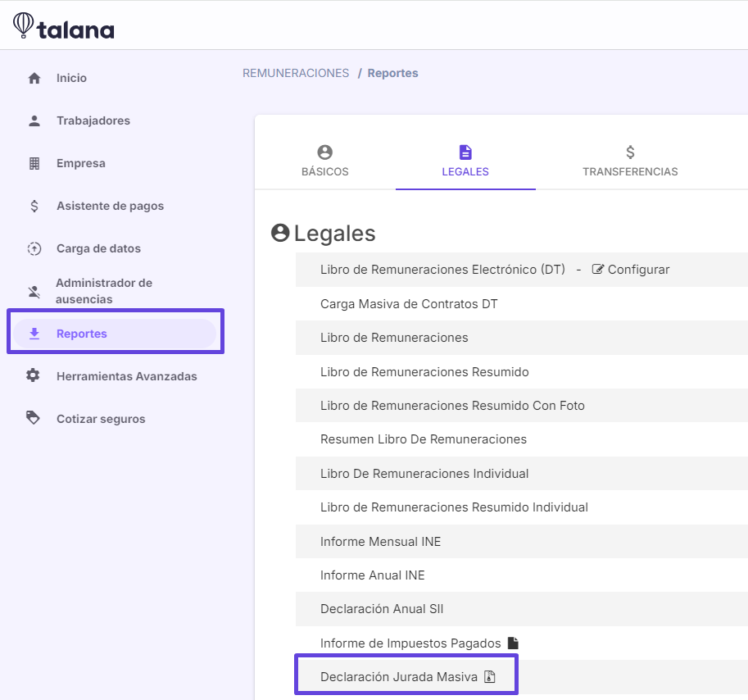This screenshot has width=748, height=700.
Task: Click the Administrador de ausencias icon
Action: pos(34,291)
